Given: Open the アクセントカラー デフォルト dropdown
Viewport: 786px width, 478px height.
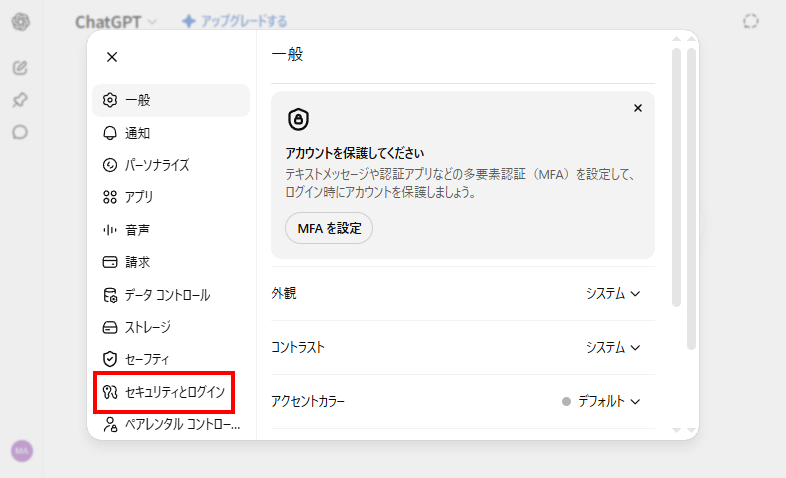Looking at the screenshot, I should (x=601, y=401).
